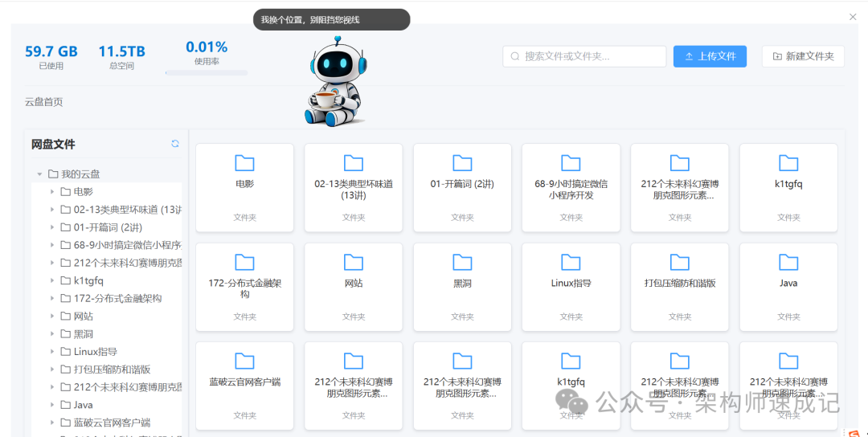Screen dimensions: 868x437
Task: Click the 打包压缩防和谐版 card title text
Action: tap(680, 284)
